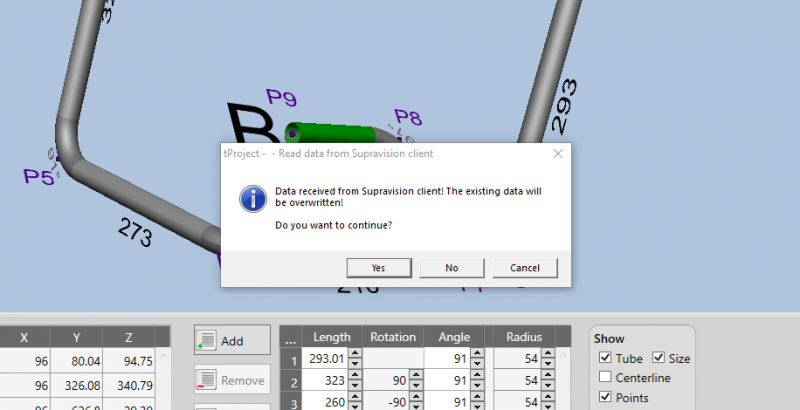This screenshot has height=410, width=800.
Task: Edit the Rotation value -90 in row 3
Action: [386, 401]
